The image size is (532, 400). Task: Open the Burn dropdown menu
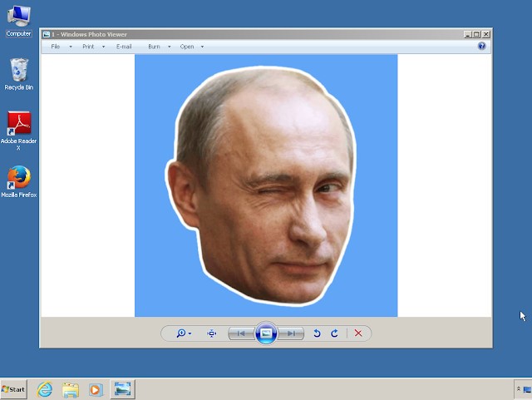pyautogui.click(x=158, y=47)
